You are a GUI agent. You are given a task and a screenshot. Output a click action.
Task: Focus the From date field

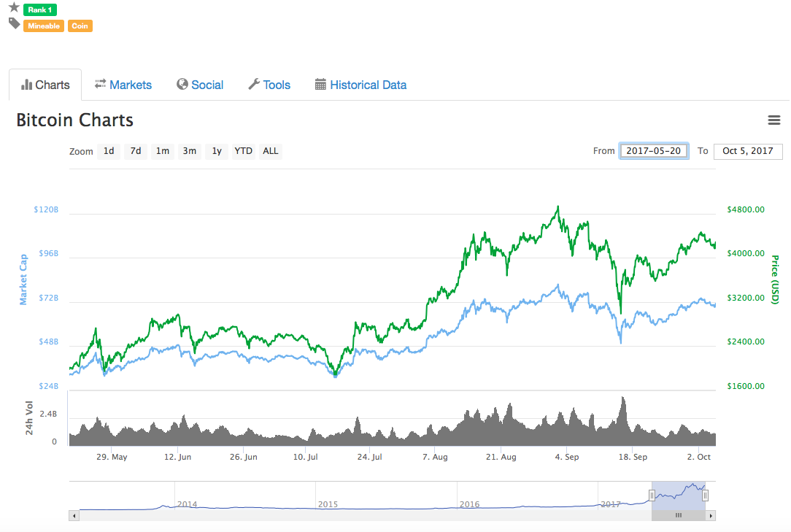click(x=654, y=151)
